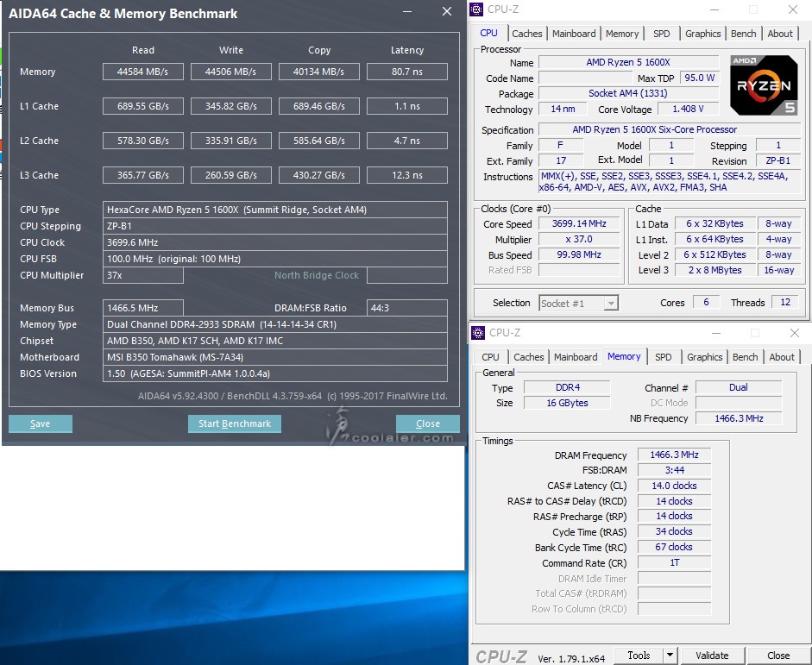The height and width of the screenshot is (665, 812).
Task: Click the CPU Type field in AIDA64
Action: click(275, 210)
